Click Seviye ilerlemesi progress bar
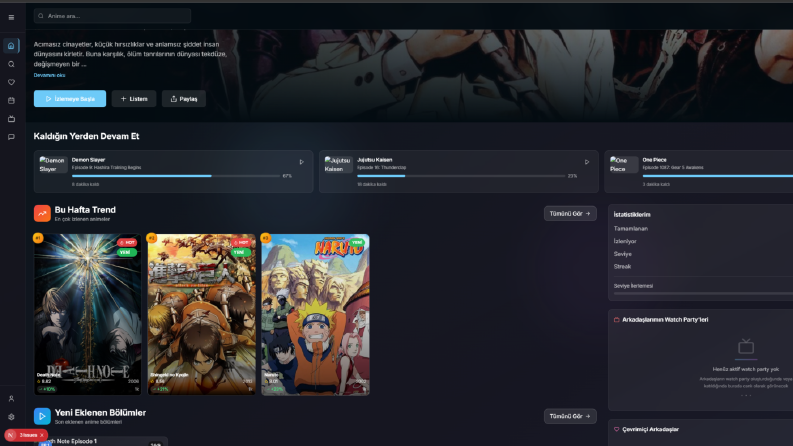The image size is (793, 446). tap(703, 293)
